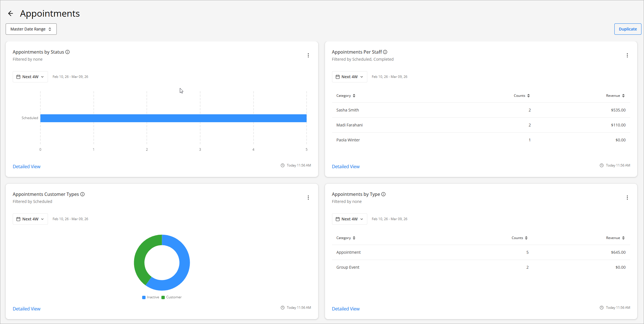The width and height of the screenshot is (644, 324).
Task: Open three-dot menu on Appointments by Status card
Action: coord(308,55)
